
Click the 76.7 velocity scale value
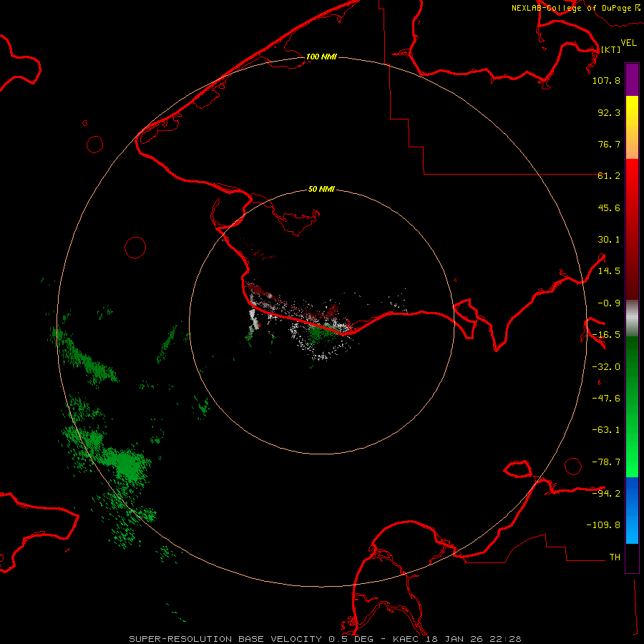[609, 144]
